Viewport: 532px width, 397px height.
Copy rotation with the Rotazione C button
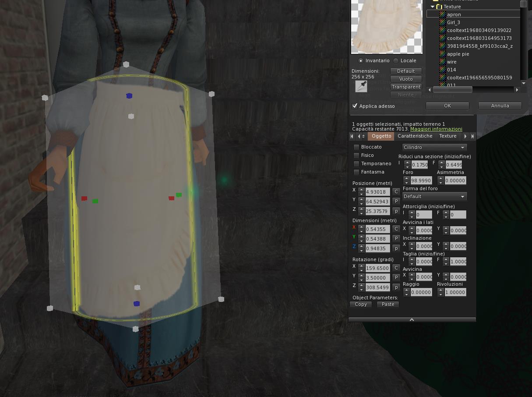click(396, 268)
